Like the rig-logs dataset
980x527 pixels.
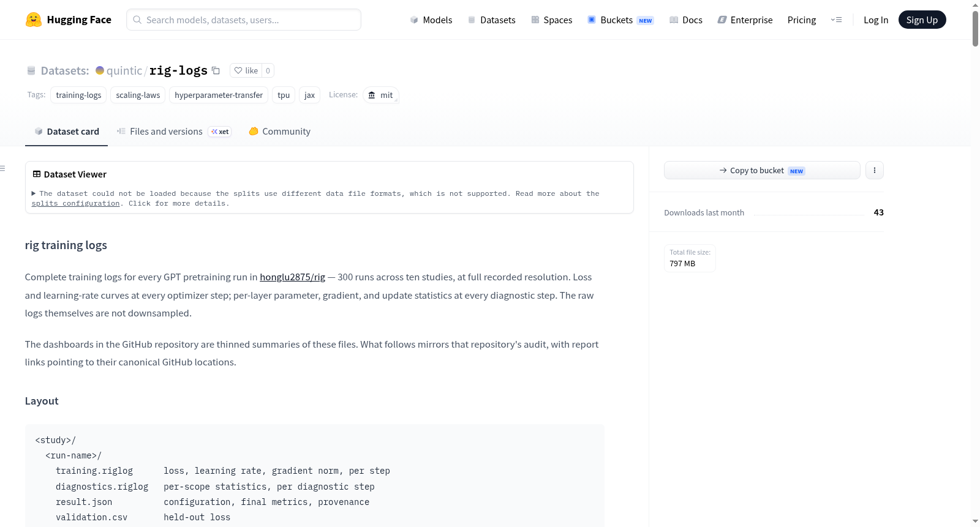246,70
